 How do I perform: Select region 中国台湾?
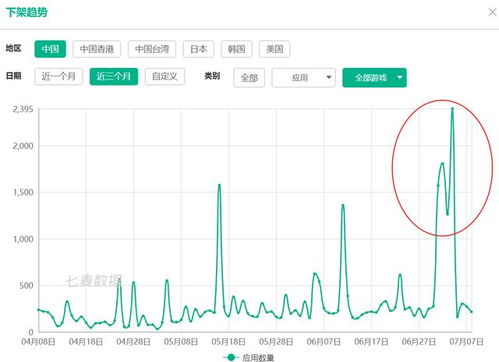[152, 49]
